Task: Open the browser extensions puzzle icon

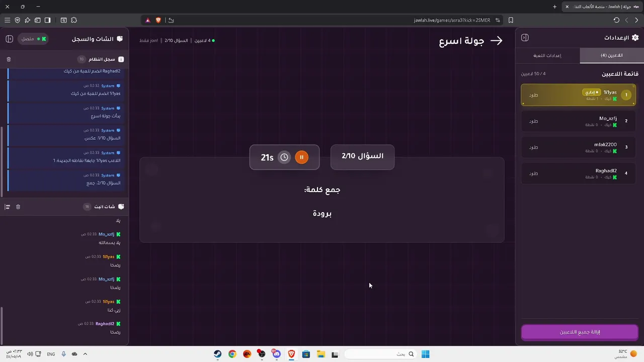Action: [74, 20]
